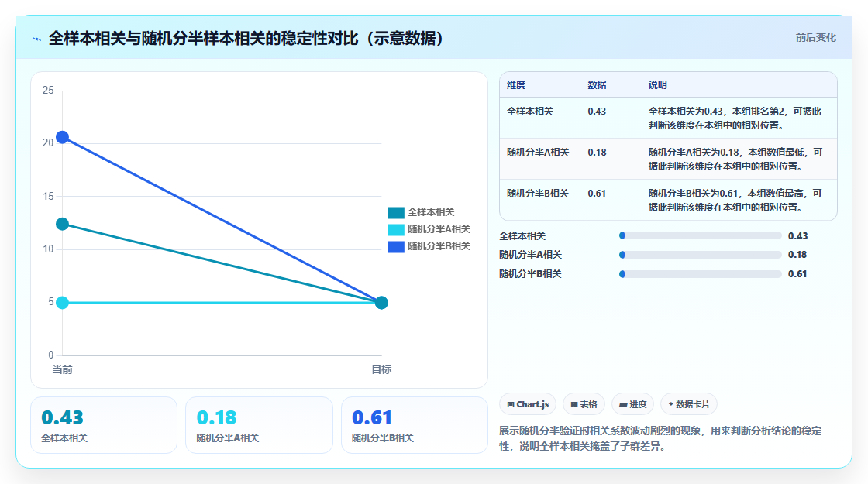
Task: Click the converged data point at 目标
Action: pos(381,303)
